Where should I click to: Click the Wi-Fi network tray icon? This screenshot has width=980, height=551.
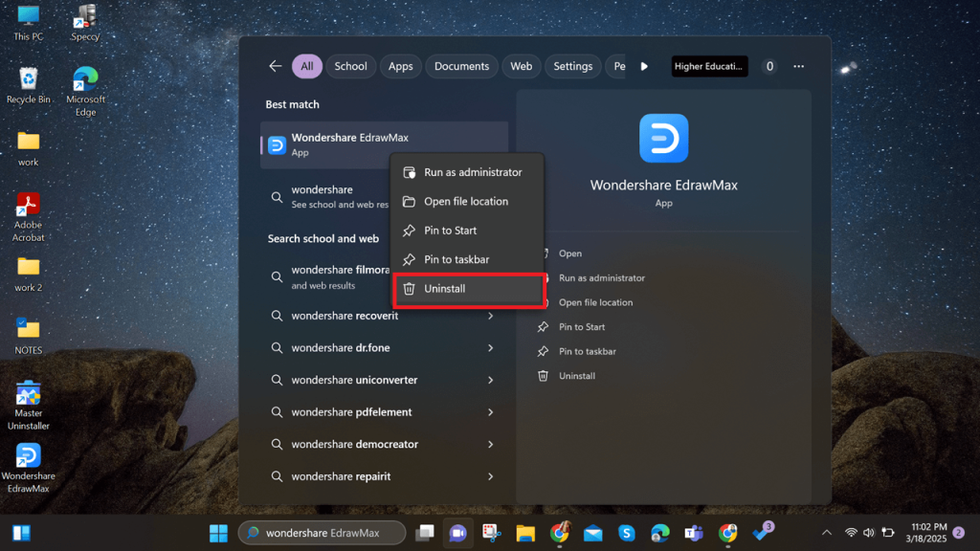click(x=851, y=533)
